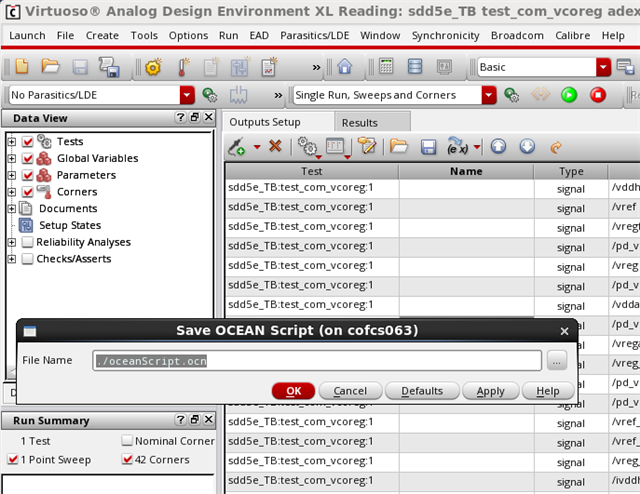This screenshot has height=494, width=640.
Task: Open Run Summary panel help icon
Action: click(180, 420)
